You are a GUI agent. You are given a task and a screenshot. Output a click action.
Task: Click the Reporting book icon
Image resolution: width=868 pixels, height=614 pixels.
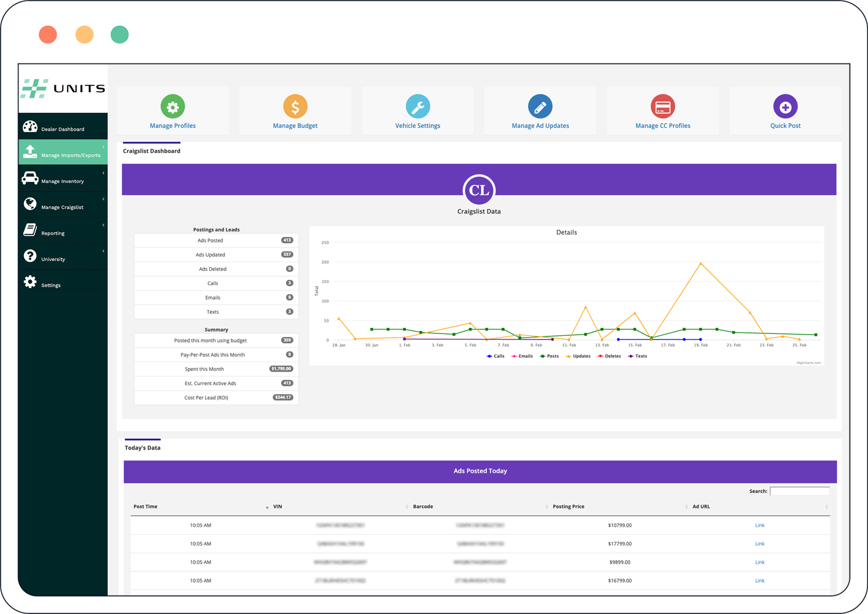[30, 230]
